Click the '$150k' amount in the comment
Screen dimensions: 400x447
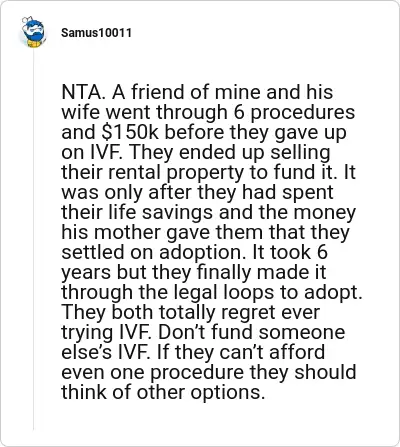click(x=129, y=132)
